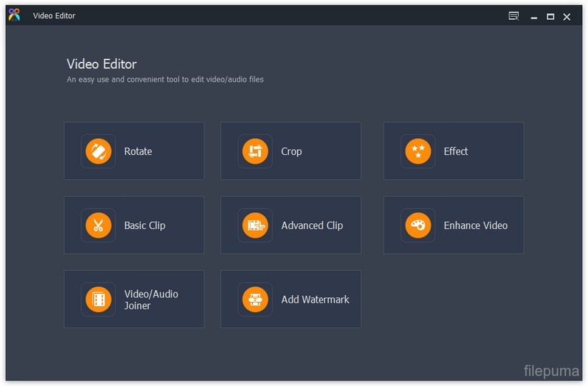
Task: Open Video/Audio Joiner via its label
Action: tap(151, 300)
